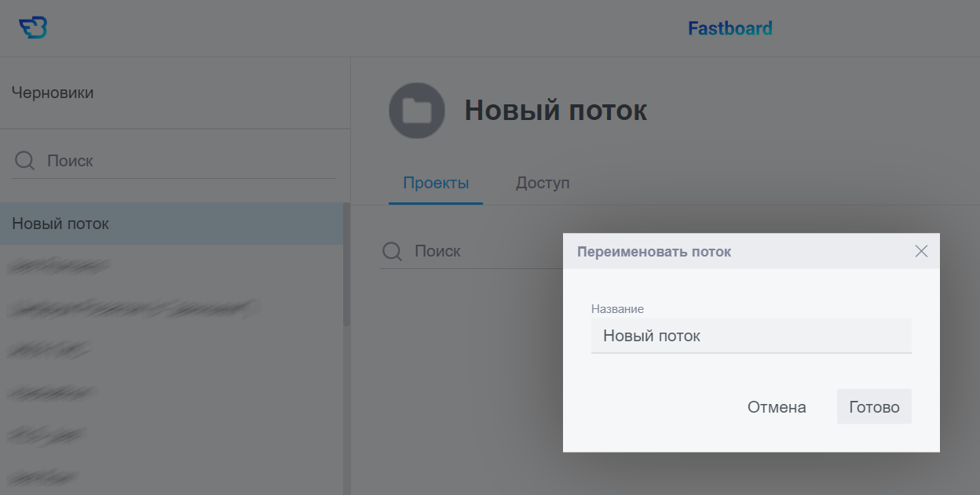Click the Название field label
980x495 pixels.
click(x=617, y=309)
